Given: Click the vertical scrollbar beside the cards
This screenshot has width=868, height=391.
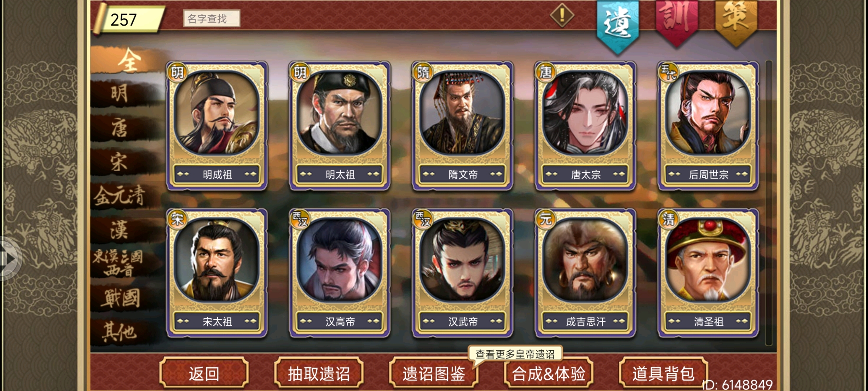Looking at the screenshot, I should point(769,203).
